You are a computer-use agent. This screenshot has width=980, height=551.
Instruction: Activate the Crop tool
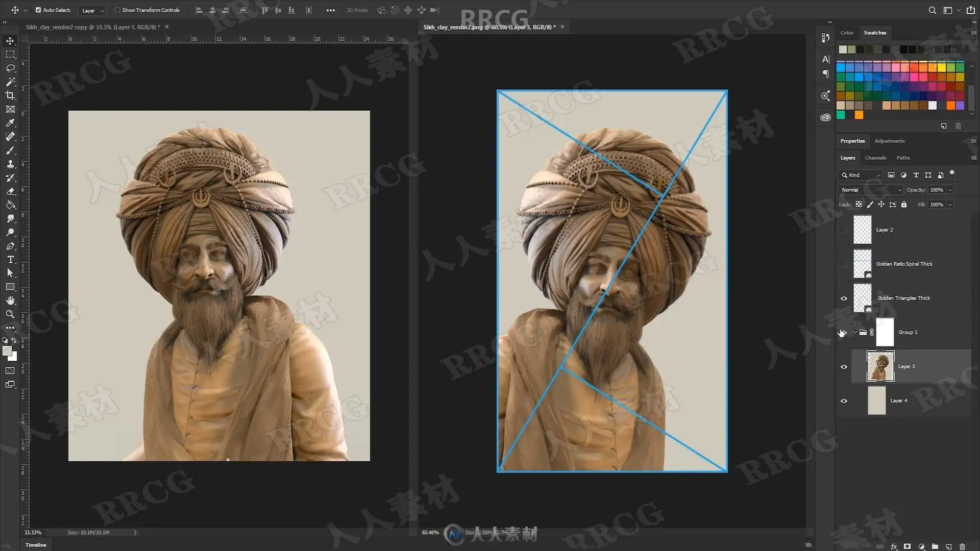(x=10, y=95)
